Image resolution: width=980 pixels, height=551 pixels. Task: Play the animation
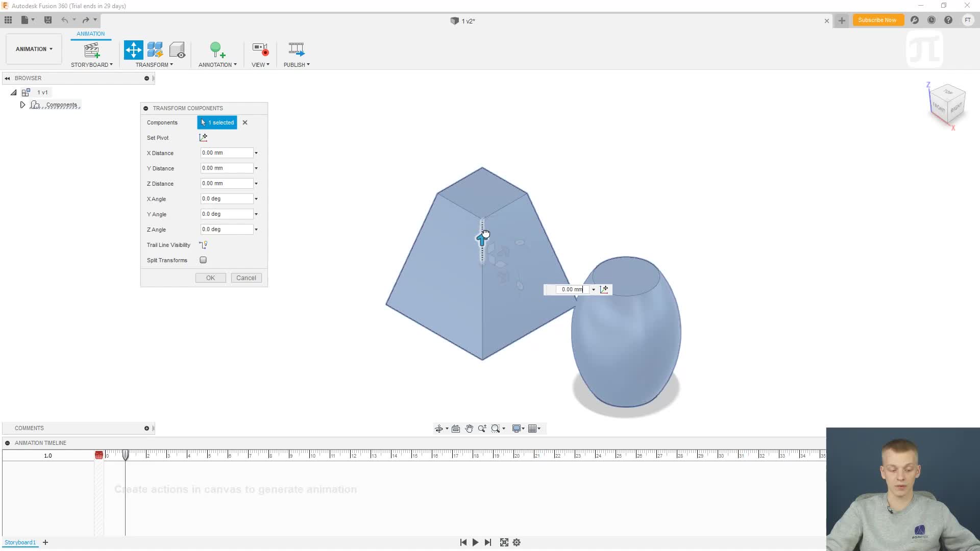coord(475,542)
